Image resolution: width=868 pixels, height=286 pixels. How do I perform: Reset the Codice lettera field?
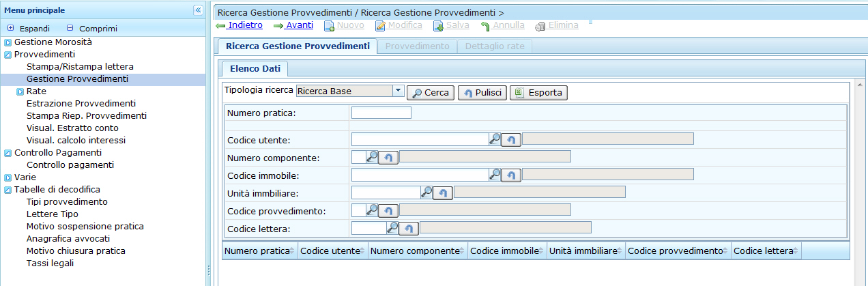[x=409, y=228]
